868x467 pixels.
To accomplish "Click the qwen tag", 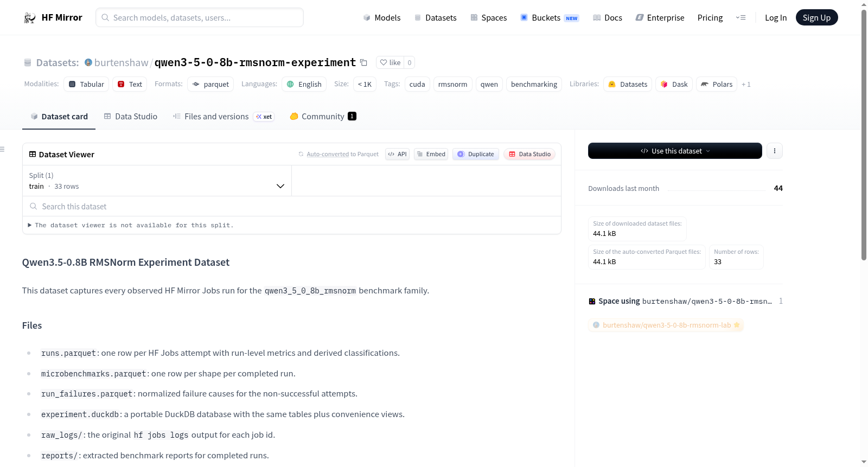I will pyautogui.click(x=489, y=84).
